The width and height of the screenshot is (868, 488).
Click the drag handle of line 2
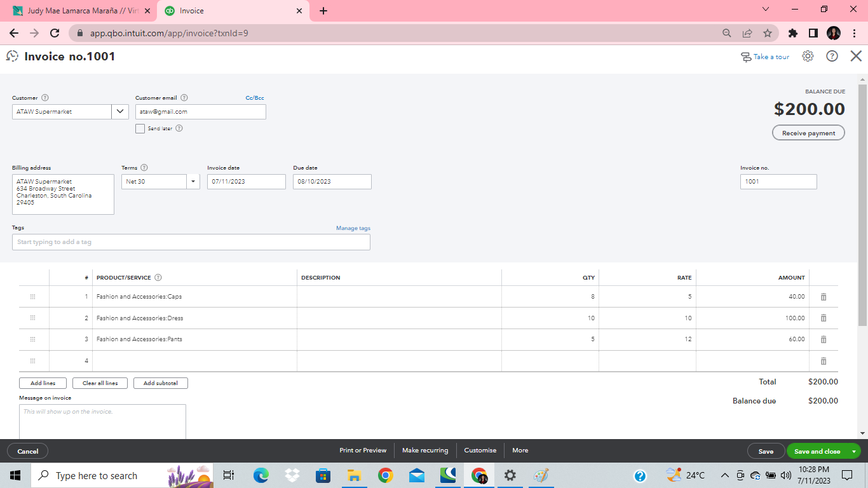click(x=33, y=318)
